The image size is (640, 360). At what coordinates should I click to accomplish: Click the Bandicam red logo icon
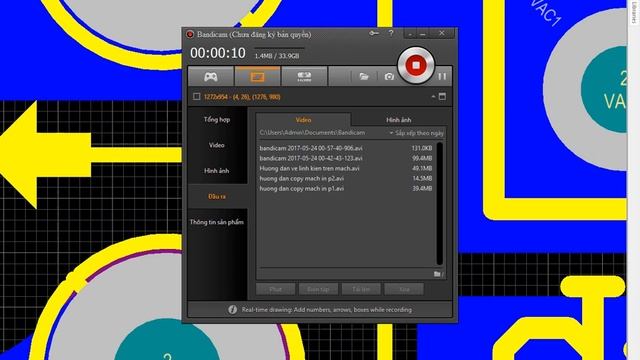[x=190, y=34]
